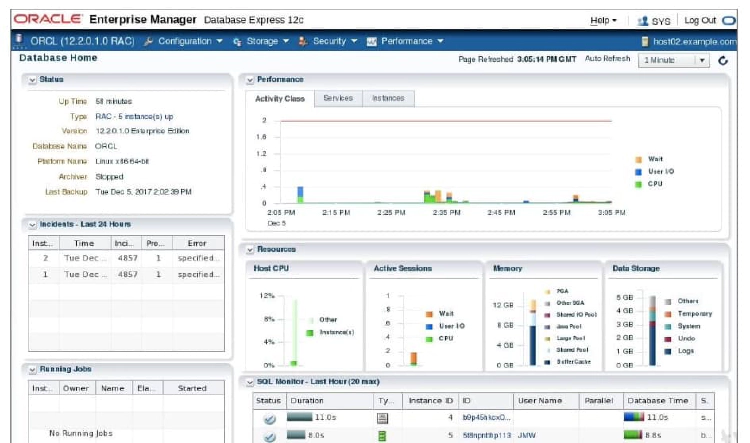Click the Parallel column header
Viewport: 750px width, 443px height.
pos(601,401)
